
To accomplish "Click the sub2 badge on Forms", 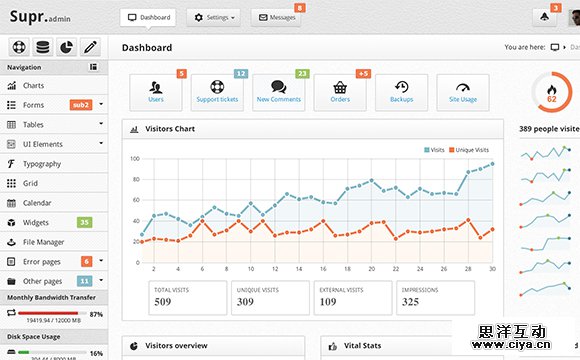I will coord(81,105).
